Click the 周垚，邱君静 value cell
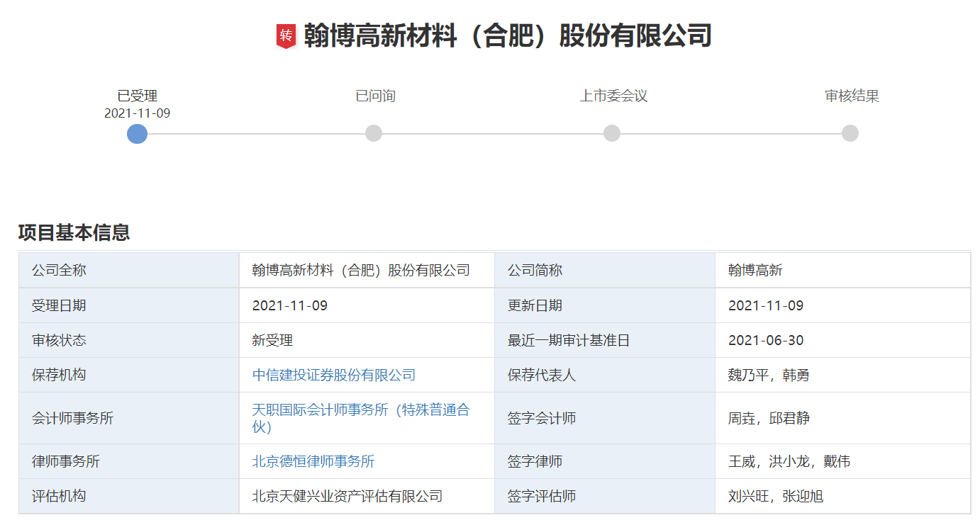980x525 pixels. pyautogui.click(x=842, y=418)
